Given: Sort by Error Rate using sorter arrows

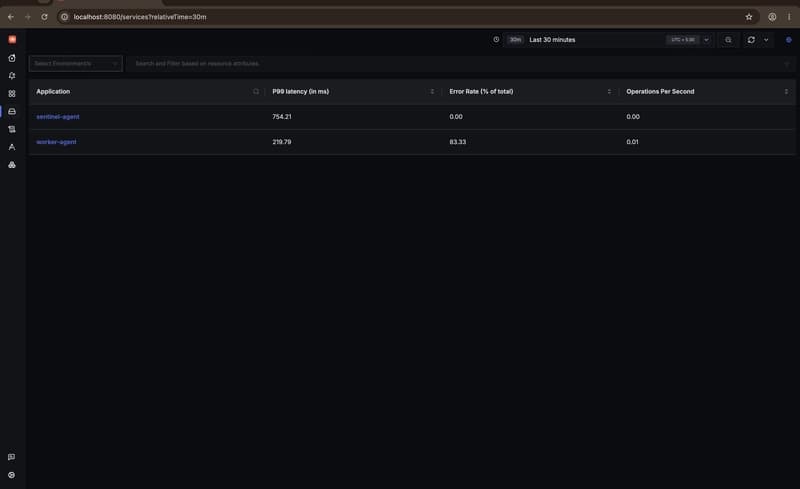Looking at the screenshot, I should [609, 92].
